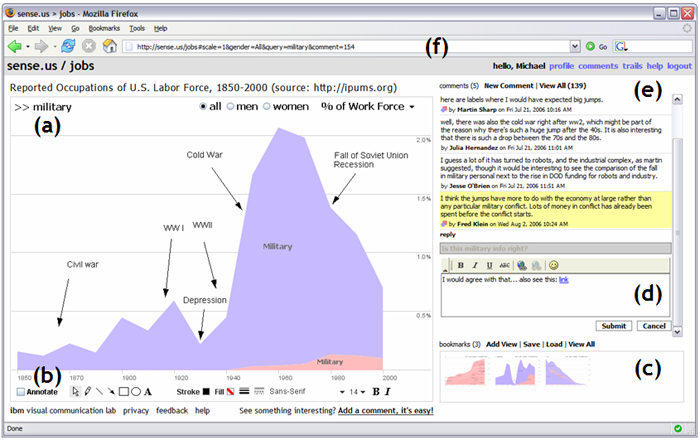The image size is (700, 440).
Task: Open the address bar history dropdown
Action: point(575,46)
